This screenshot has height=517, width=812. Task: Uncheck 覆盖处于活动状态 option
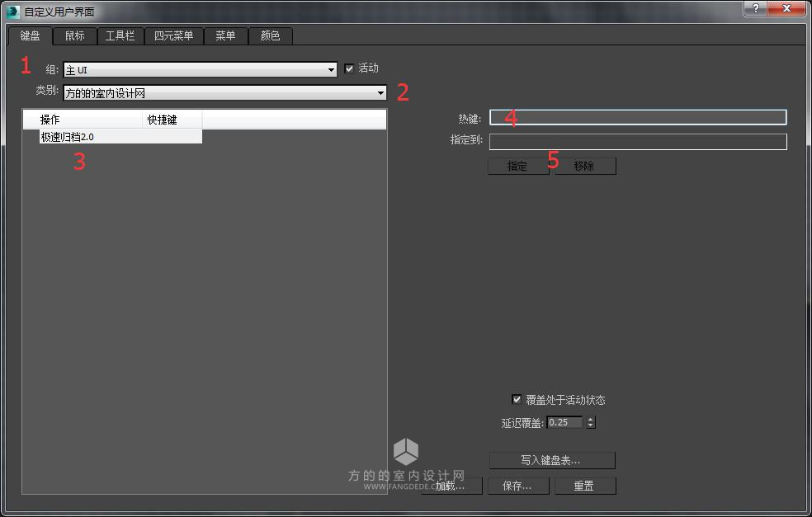(x=517, y=399)
